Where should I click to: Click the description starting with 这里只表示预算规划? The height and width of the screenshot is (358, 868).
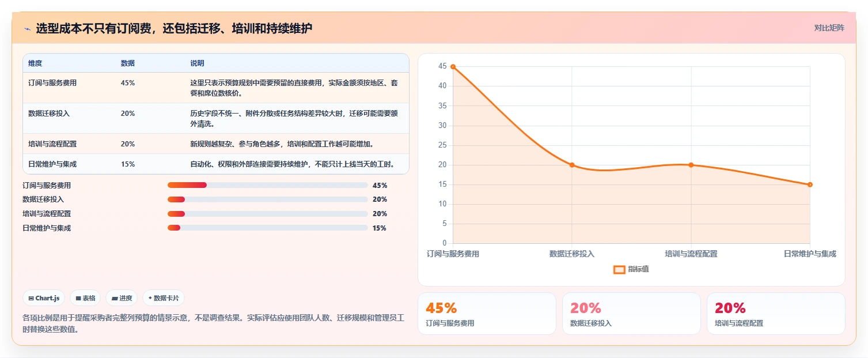pyautogui.click(x=294, y=88)
